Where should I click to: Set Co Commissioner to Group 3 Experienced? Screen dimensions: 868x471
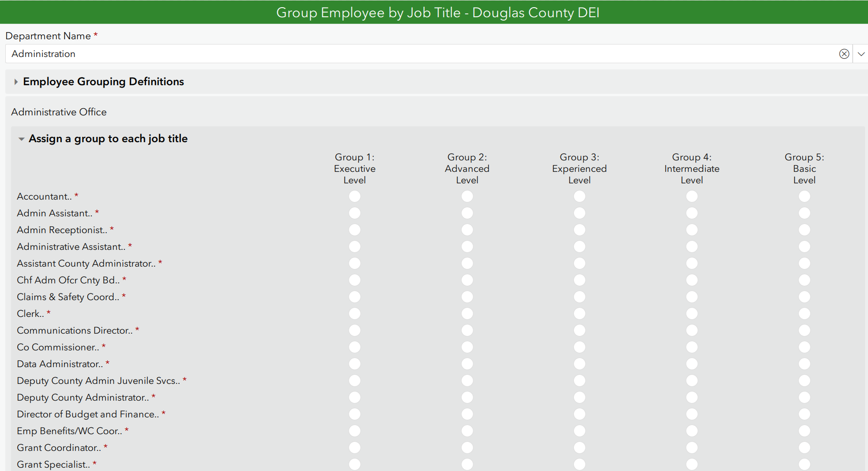pos(580,347)
